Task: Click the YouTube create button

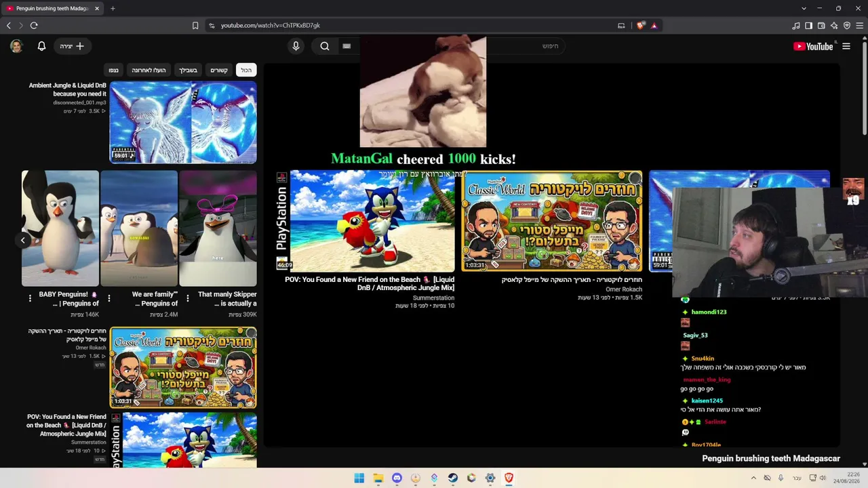Action: pos(72,46)
